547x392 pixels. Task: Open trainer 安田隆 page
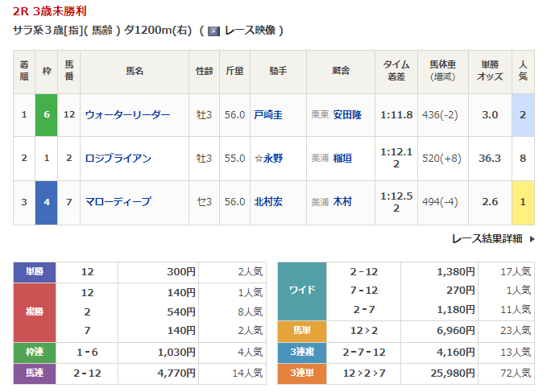pos(347,114)
